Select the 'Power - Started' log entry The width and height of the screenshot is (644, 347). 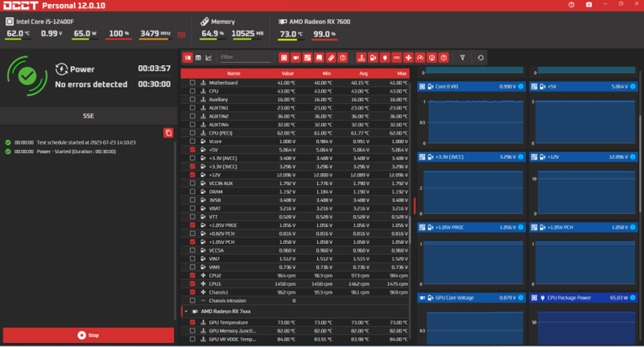point(76,151)
